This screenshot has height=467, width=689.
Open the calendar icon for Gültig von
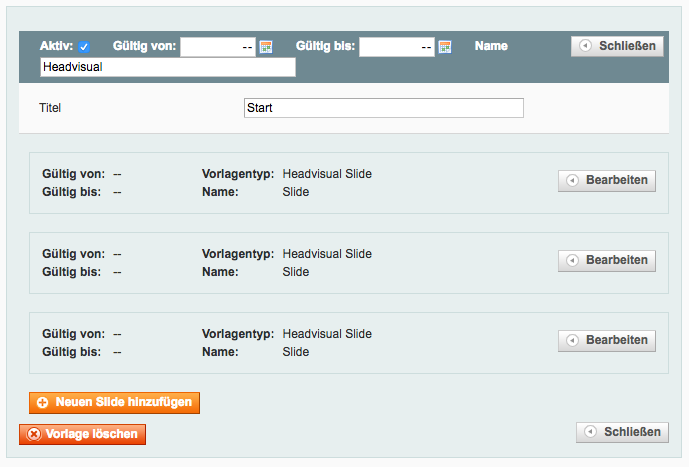(x=266, y=47)
